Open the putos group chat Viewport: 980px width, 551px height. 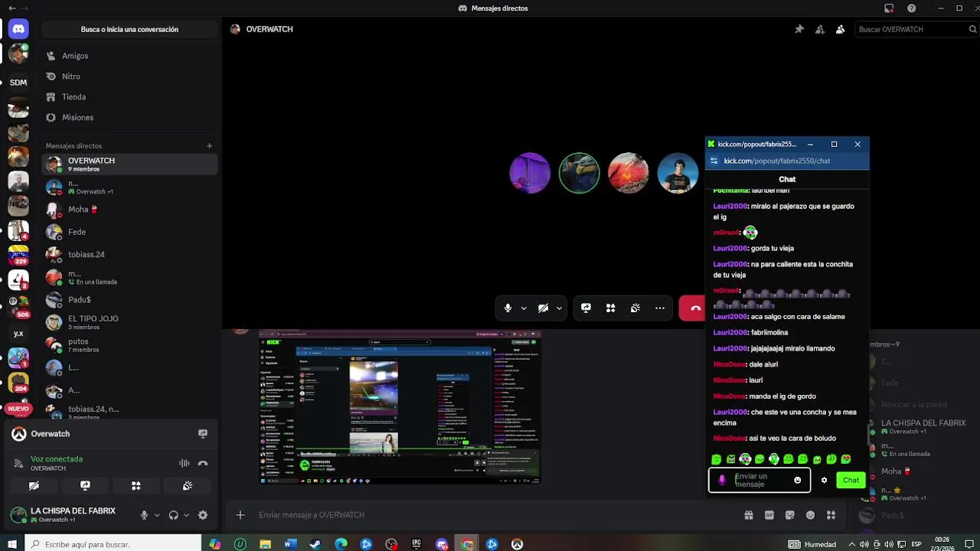click(x=129, y=345)
